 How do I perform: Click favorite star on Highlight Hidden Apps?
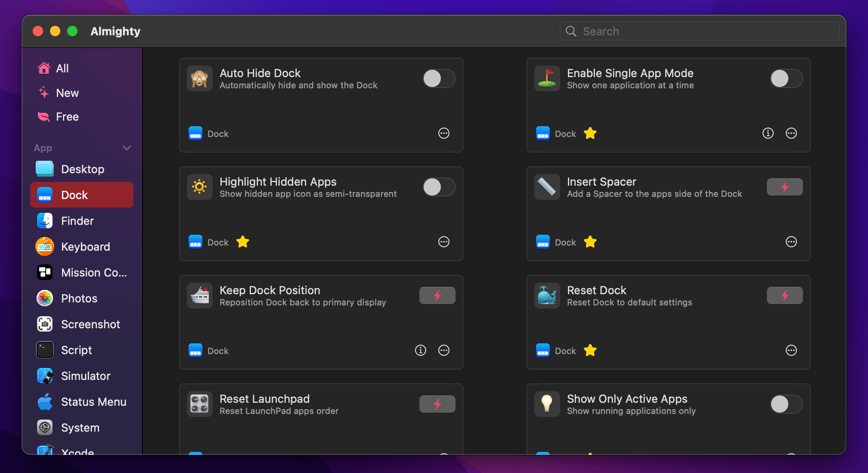click(x=243, y=242)
